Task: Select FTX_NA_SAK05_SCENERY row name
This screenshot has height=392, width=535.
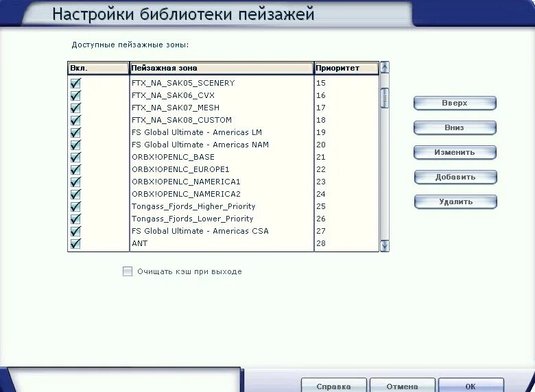Action: pos(183,83)
